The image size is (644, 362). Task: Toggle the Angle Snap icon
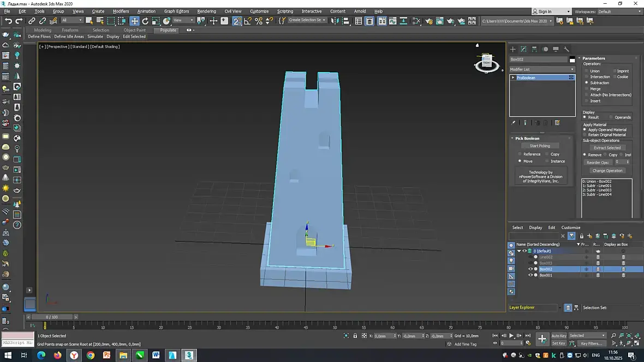[248, 21]
